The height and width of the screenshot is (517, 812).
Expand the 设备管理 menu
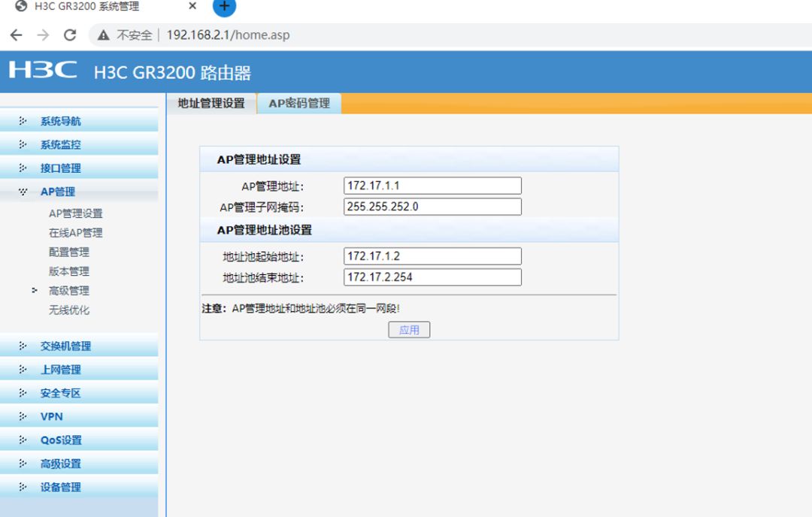coord(79,488)
